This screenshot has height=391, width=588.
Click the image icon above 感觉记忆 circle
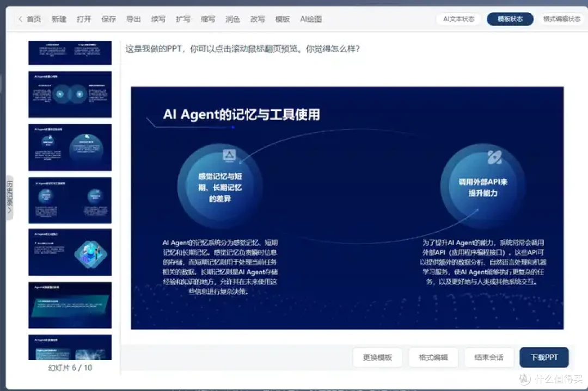229,154
